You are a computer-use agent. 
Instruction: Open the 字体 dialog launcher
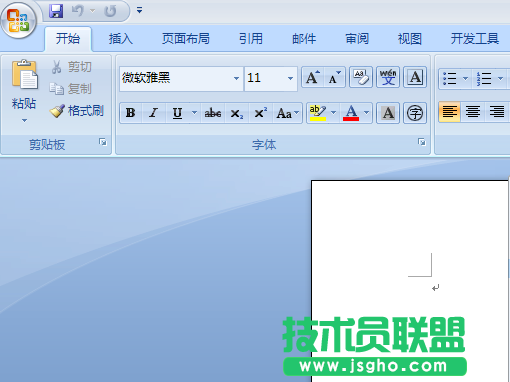[x=422, y=142]
